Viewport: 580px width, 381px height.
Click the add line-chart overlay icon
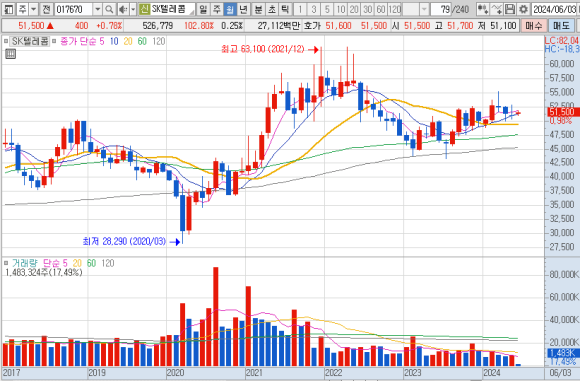[x=496, y=9]
